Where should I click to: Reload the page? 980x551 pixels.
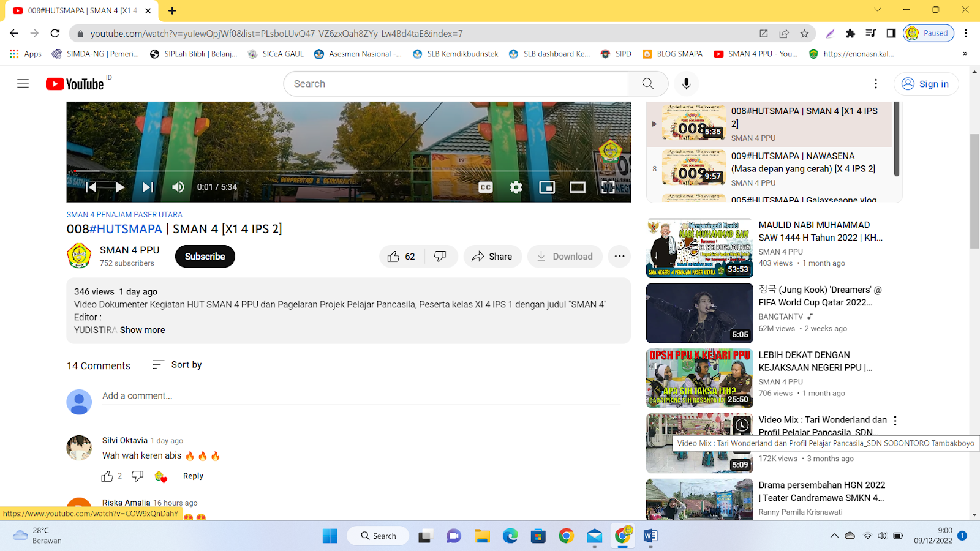(x=55, y=33)
